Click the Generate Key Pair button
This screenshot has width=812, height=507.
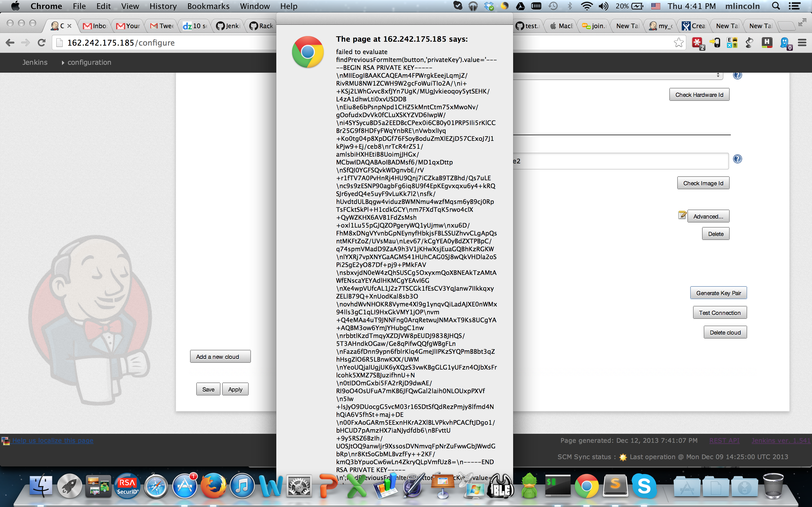pyautogui.click(x=718, y=293)
